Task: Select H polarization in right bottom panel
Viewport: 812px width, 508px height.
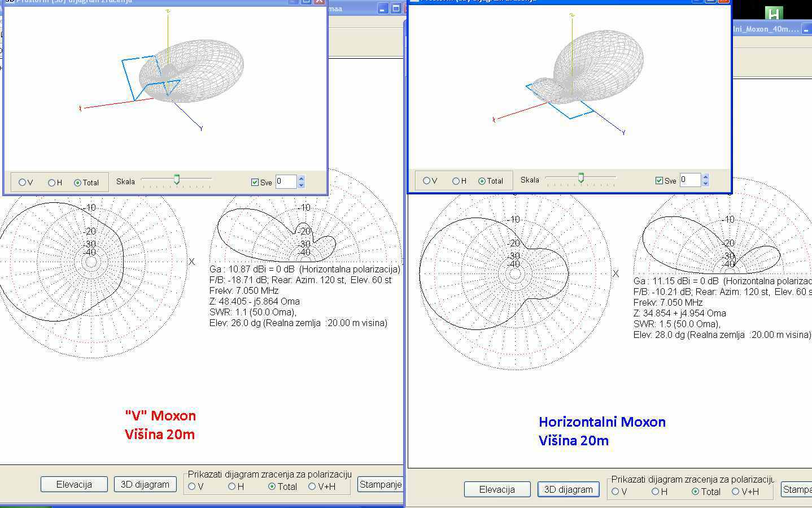Action: (656, 492)
